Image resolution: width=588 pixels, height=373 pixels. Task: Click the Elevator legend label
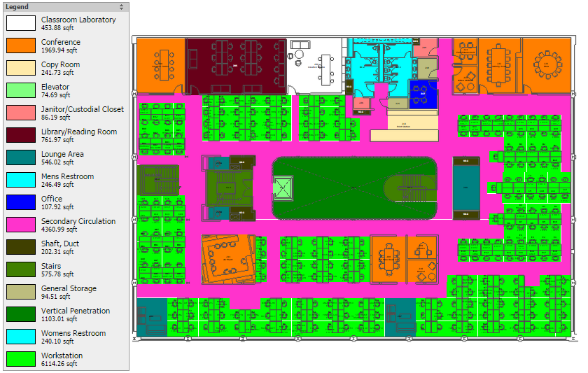pyautogui.click(x=55, y=87)
